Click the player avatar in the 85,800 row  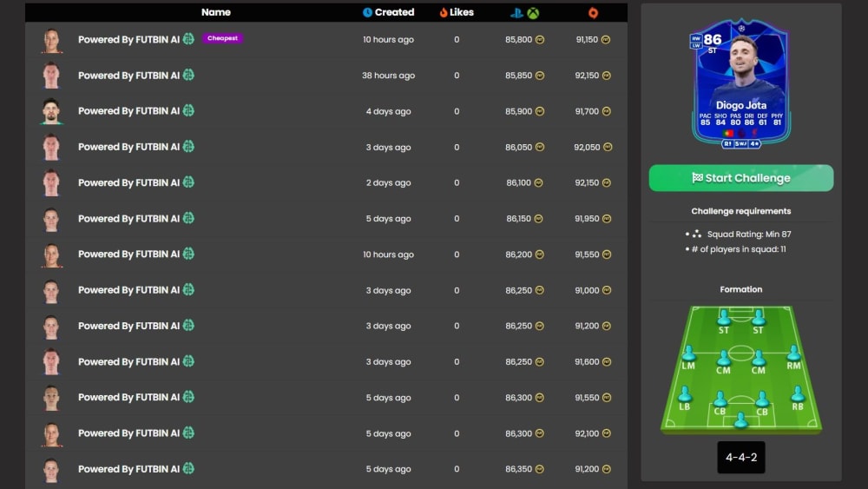pyautogui.click(x=51, y=41)
